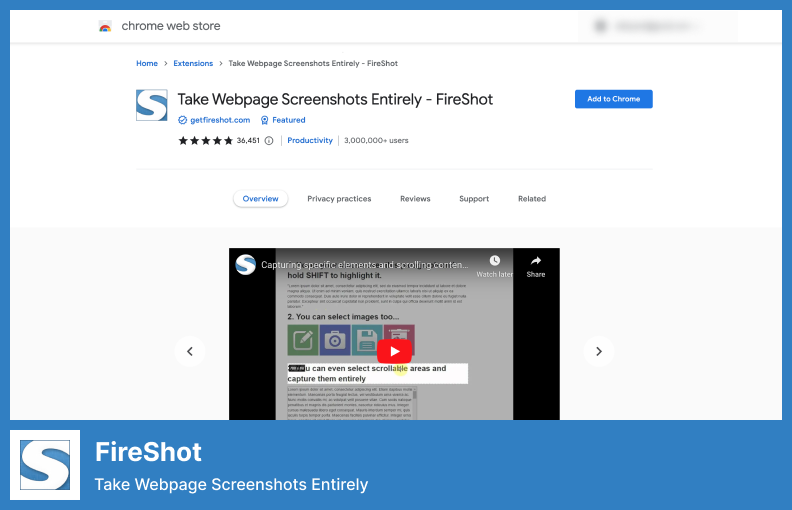Click the breadcrumb current page title

[313, 64]
